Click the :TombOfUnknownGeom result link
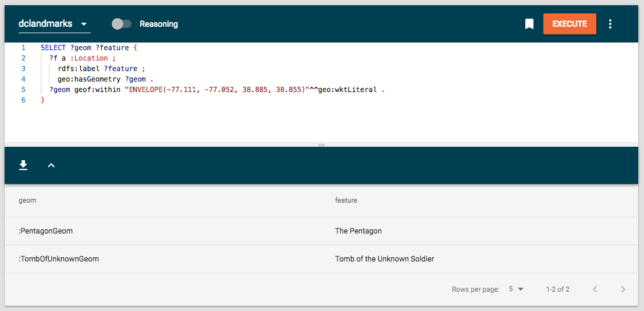 pyautogui.click(x=59, y=259)
